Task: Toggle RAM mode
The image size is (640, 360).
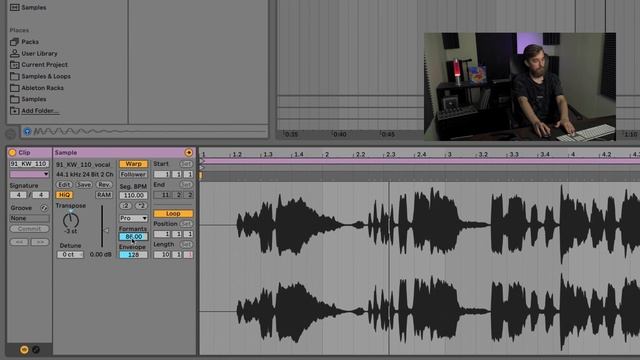Action: pos(104,195)
